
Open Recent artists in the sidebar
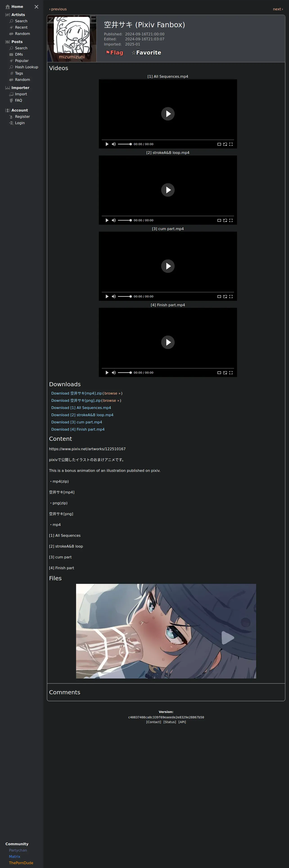coord(18,27)
